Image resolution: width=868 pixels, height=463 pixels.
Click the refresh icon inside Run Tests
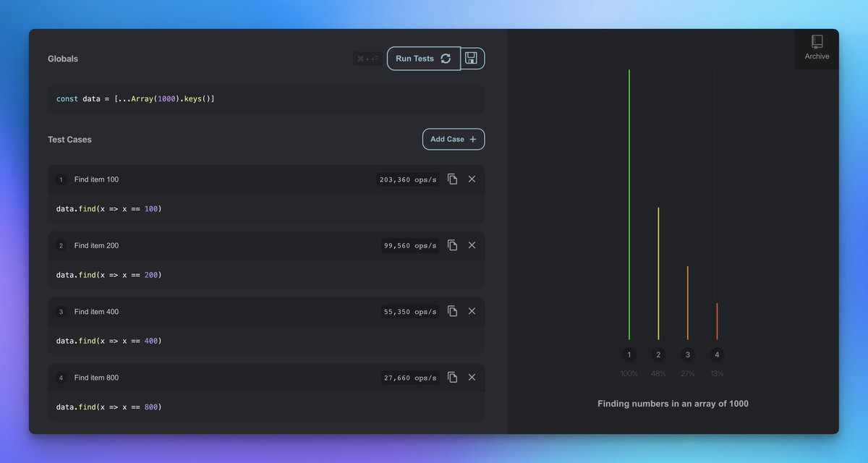446,59
